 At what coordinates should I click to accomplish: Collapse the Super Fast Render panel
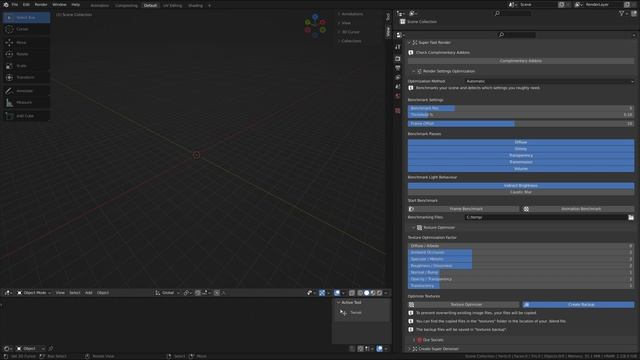409,42
